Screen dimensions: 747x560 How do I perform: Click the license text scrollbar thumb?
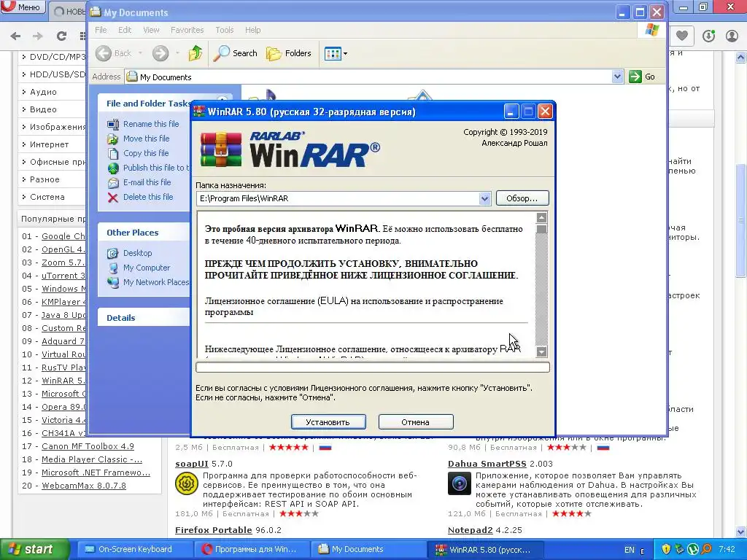coord(542,229)
